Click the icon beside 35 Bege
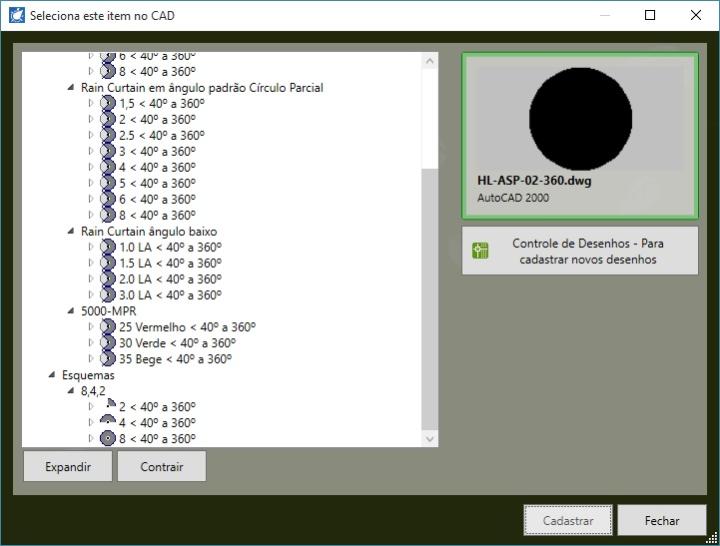 (108, 359)
